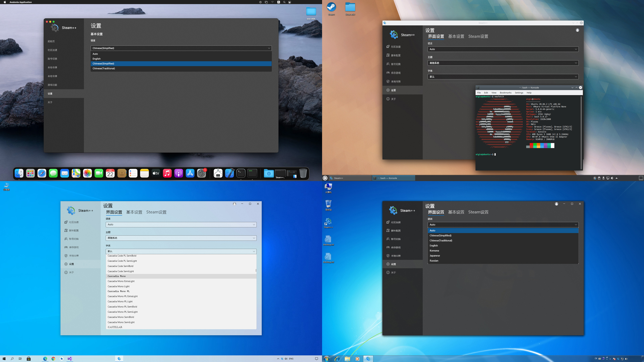Open the Podcasts app from the dock

click(178, 173)
